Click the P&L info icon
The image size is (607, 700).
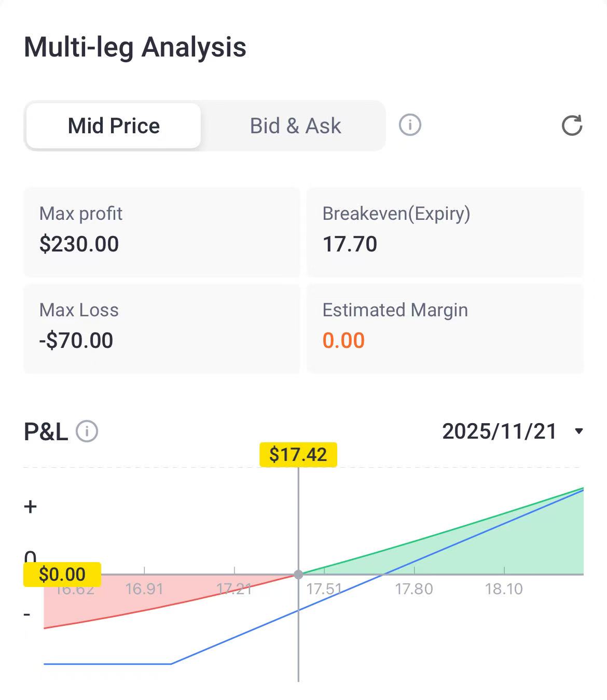tap(87, 430)
